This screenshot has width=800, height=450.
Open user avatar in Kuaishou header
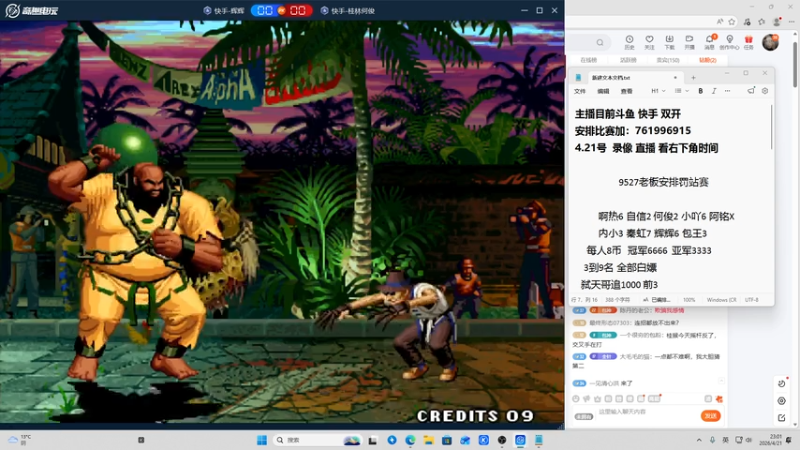pos(770,42)
